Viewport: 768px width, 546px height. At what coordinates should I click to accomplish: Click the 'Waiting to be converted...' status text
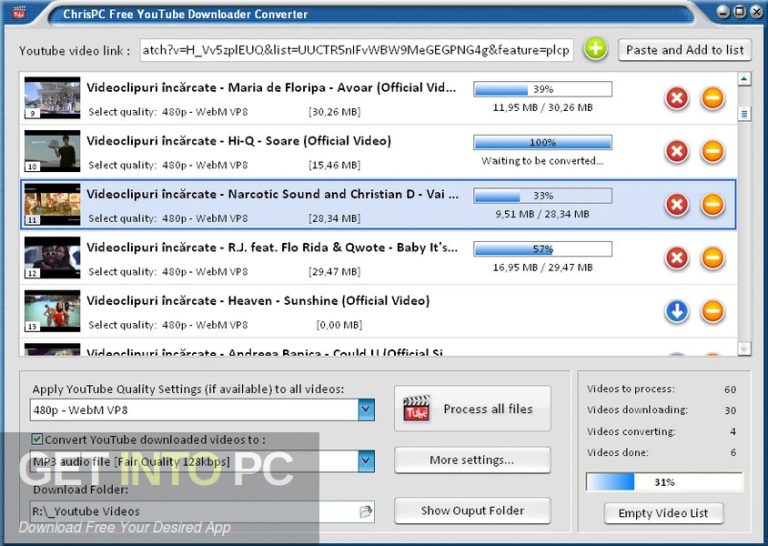click(x=542, y=161)
